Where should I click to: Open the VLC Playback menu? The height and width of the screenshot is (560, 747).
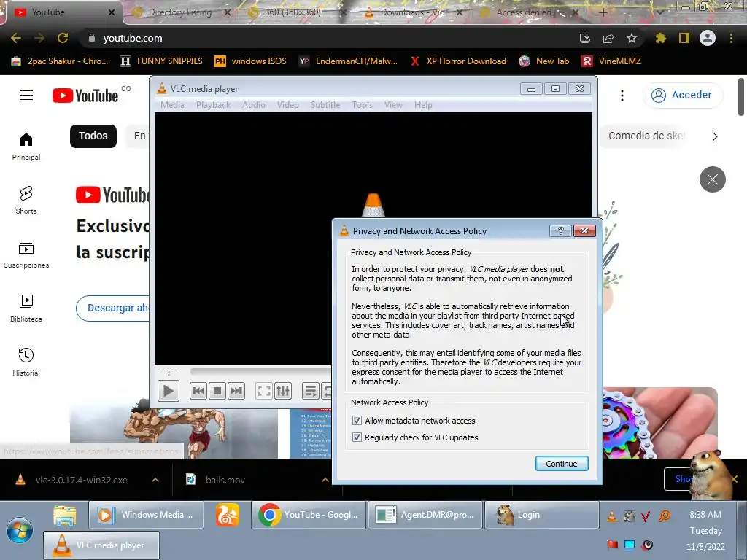tap(214, 105)
